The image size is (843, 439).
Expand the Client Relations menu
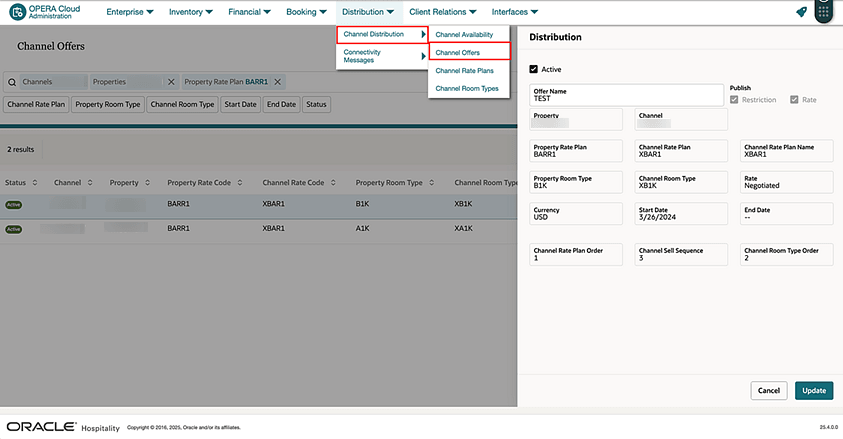(x=442, y=12)
